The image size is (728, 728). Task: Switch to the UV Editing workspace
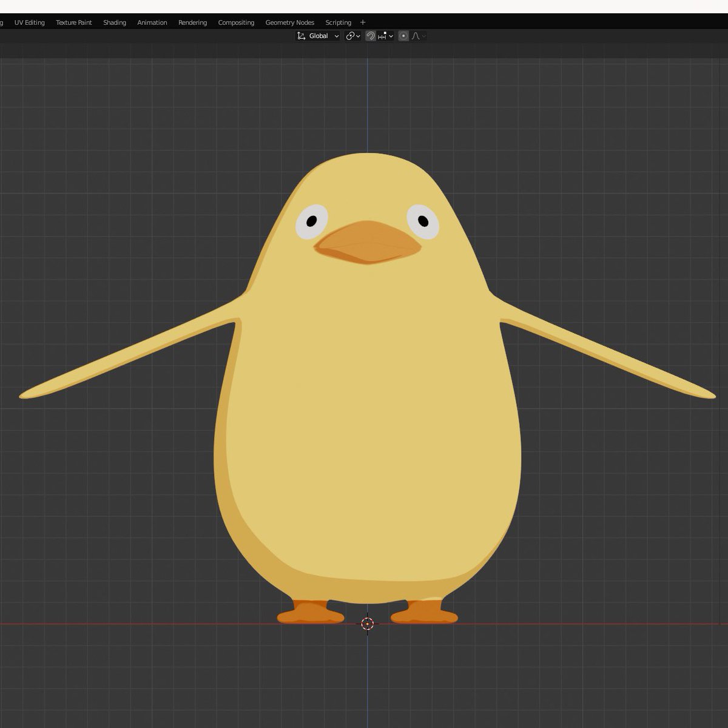click(x=30, y=22)
